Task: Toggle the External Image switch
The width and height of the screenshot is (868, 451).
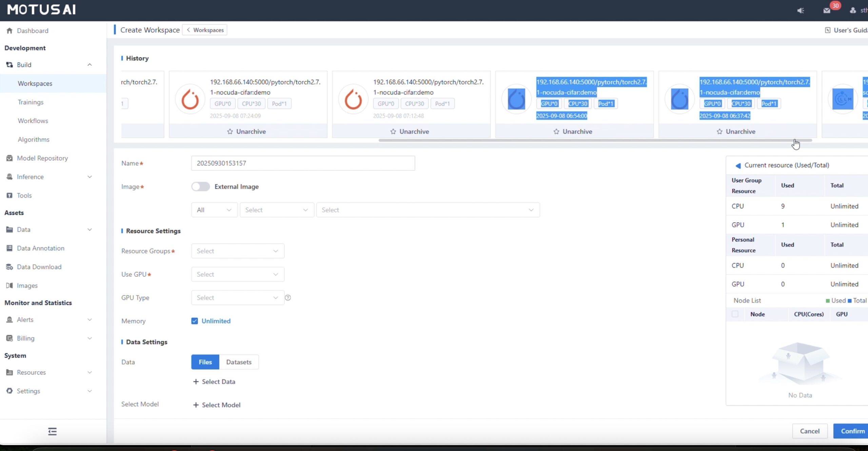Action: 200,187
